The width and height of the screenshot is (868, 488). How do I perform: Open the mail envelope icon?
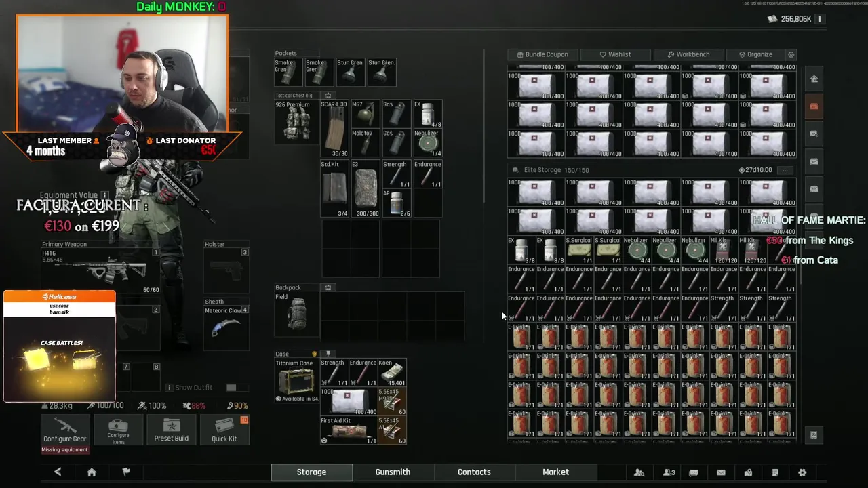pyautogui.click(x=721, y=472)
